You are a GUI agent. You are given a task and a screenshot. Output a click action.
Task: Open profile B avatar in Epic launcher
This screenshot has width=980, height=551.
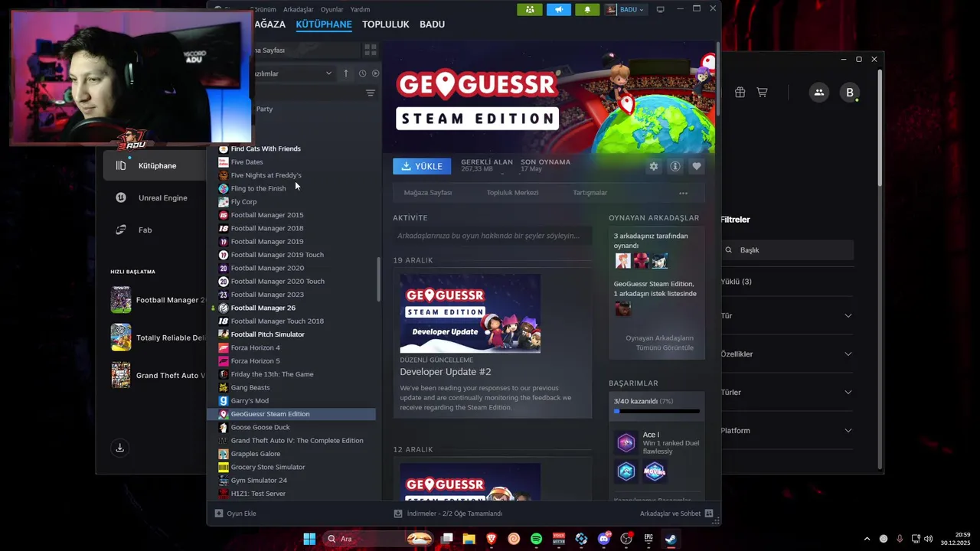(x=849, y=93)
